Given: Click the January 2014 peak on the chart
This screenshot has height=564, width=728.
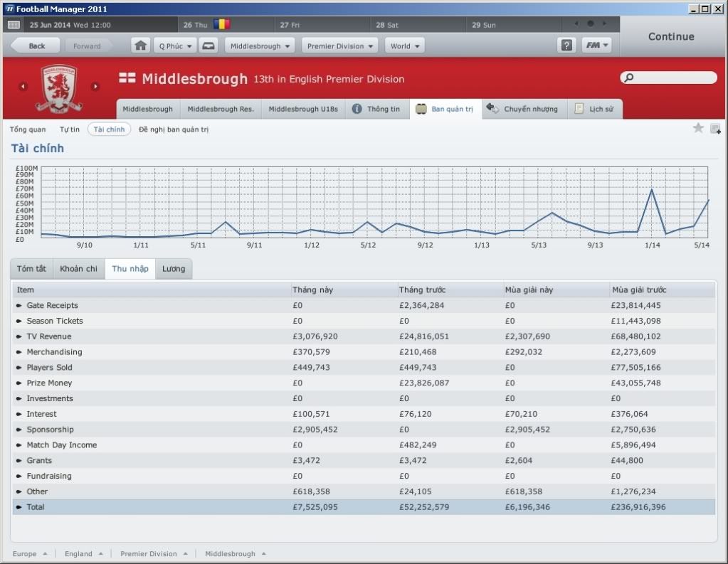Looking at the screenshot, I should [652, 189].
